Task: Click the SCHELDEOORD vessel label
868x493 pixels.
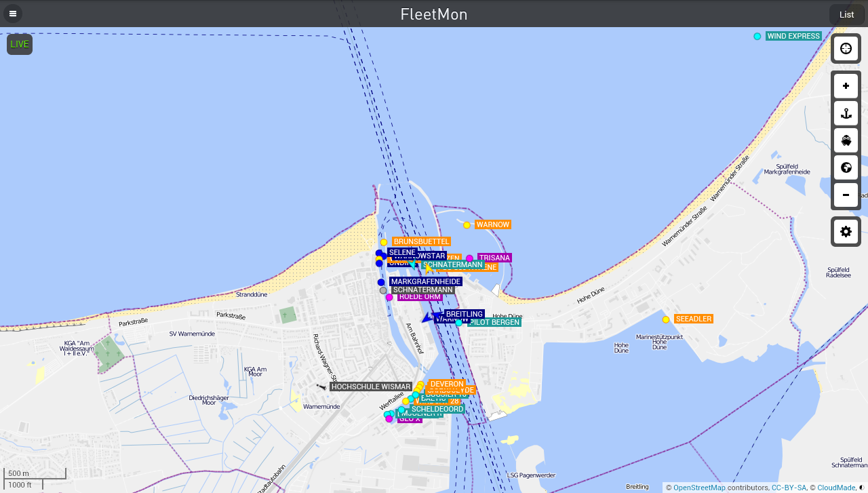Action: pyautogui.click(x=437, y=409)
